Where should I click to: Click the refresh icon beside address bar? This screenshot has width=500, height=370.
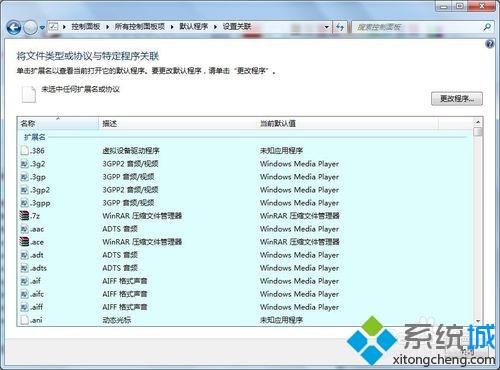340,27
